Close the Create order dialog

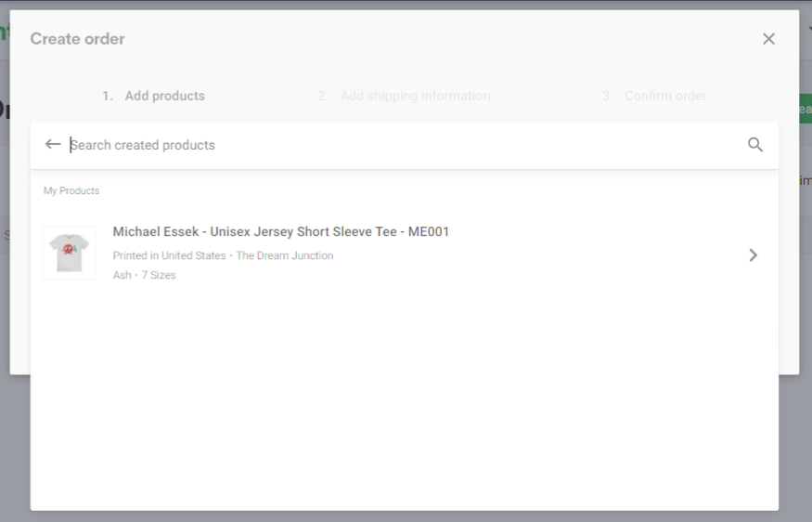tap(768, 39)
